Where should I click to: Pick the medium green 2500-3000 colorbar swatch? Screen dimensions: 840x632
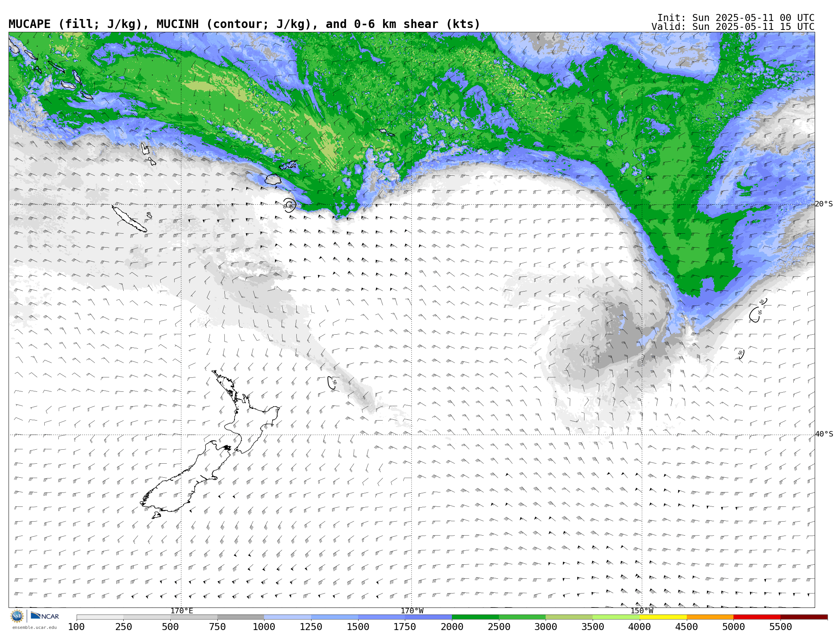pyautogui.click(x=522, y=617)
